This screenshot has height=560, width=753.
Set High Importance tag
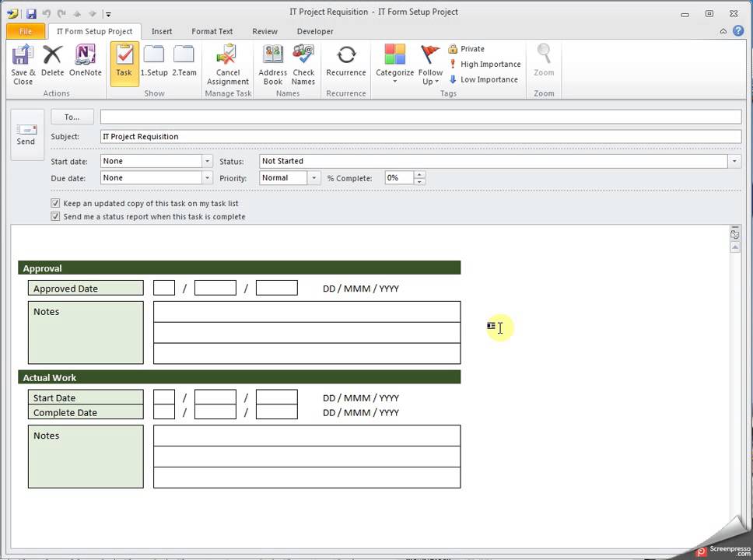click(485, 64)
